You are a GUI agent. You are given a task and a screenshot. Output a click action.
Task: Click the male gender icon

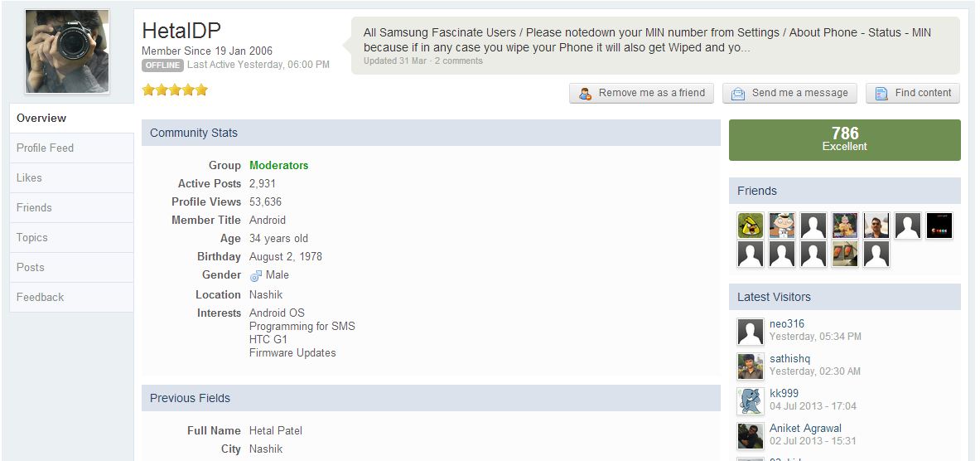click(x=256, y=275)
